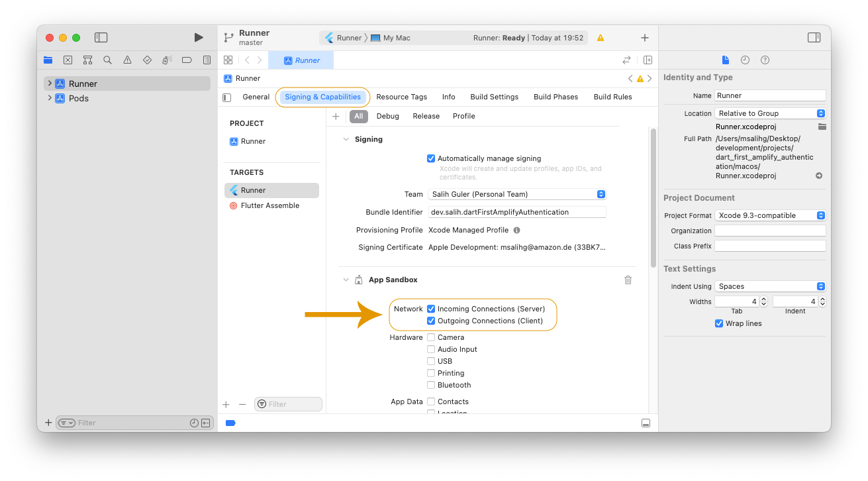Switch to the Info tab
Image resolution: width=868 pixels, height=481 pixels.
[x=449, y=97]
